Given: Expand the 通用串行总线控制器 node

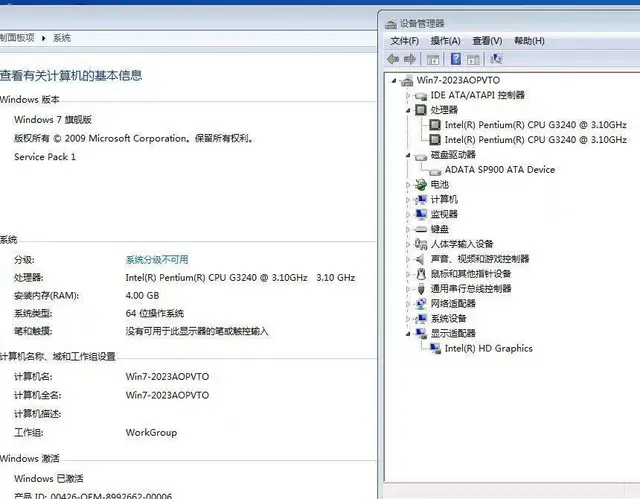Looking at the screenshot, I should point(408,289).
